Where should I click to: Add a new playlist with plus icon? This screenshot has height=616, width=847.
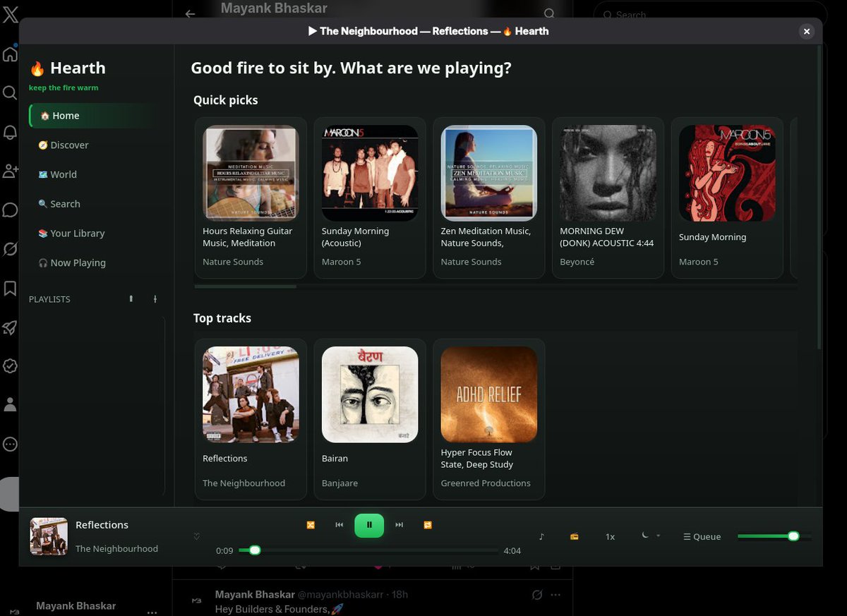point(155,299)
